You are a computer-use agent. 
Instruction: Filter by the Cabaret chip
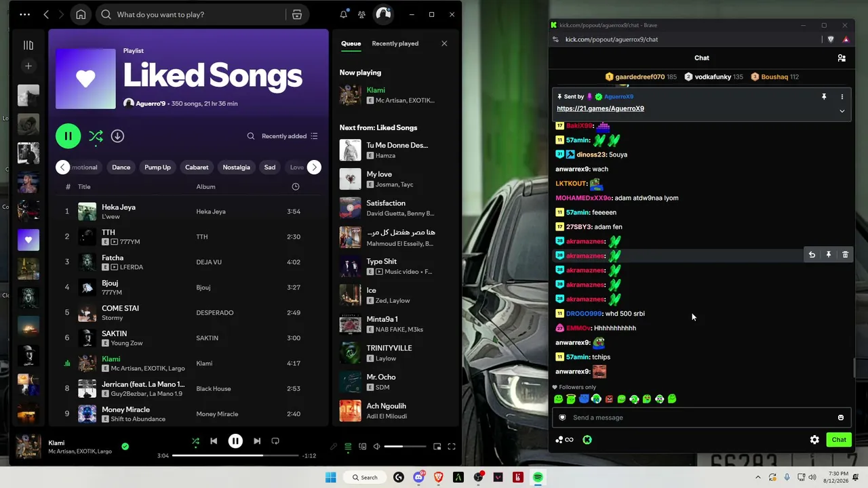(197, 167)
